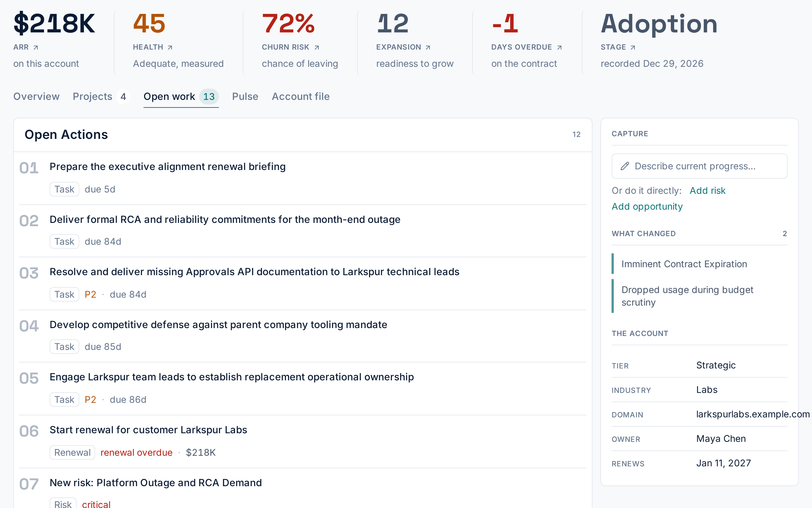Click the renewal overdue label

136,452
